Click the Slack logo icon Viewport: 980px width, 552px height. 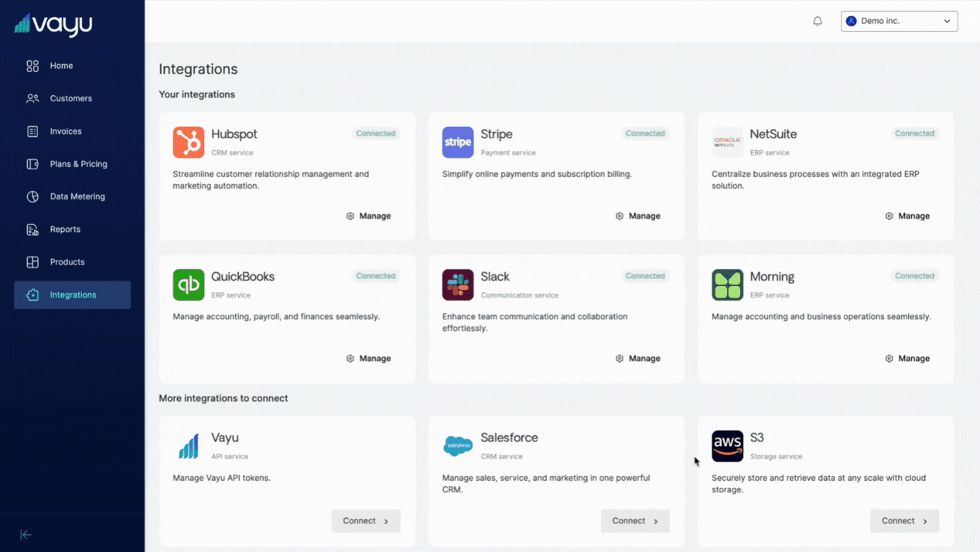click(x=458, y=285)
